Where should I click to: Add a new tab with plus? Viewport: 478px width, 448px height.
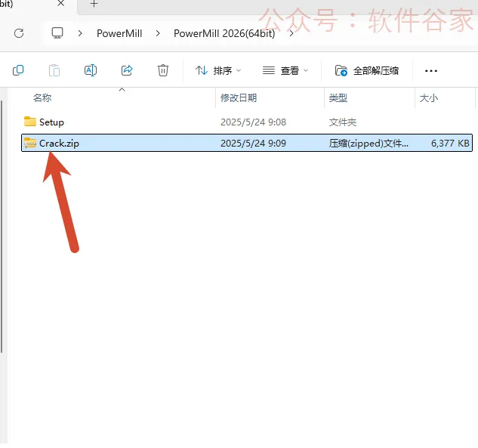(94, 4)
